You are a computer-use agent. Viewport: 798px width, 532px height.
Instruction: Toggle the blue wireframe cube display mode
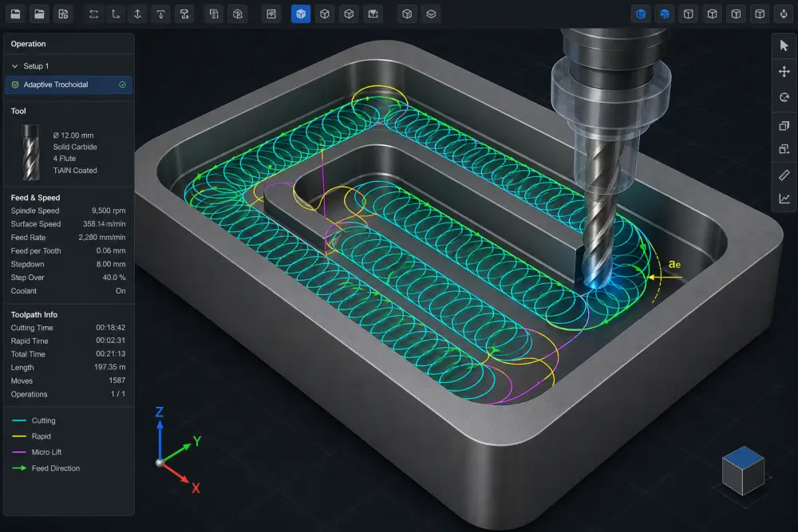(x=641, y=14)
